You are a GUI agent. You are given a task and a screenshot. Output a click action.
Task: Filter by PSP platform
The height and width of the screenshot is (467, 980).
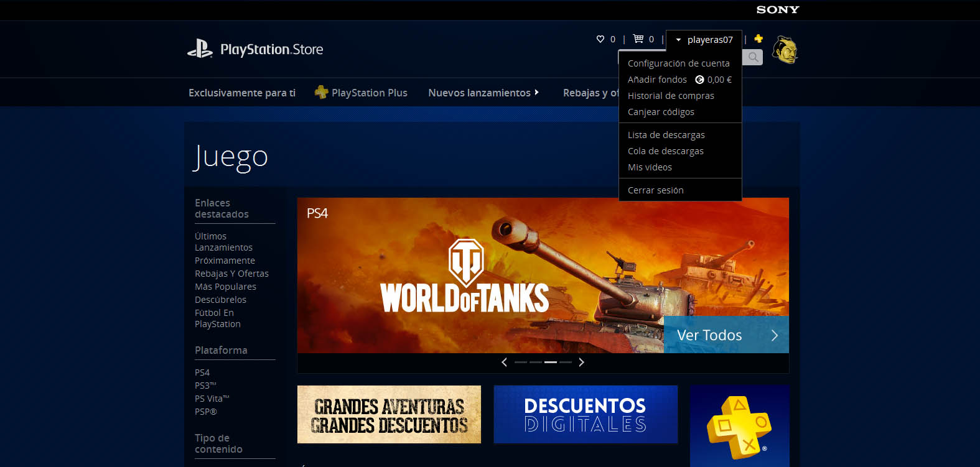point(206,412)
